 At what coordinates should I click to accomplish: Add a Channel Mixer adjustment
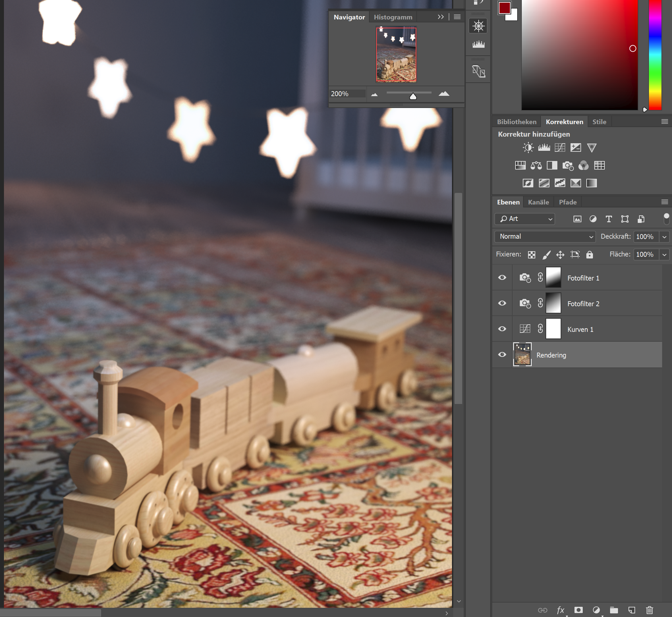(583, 165)
